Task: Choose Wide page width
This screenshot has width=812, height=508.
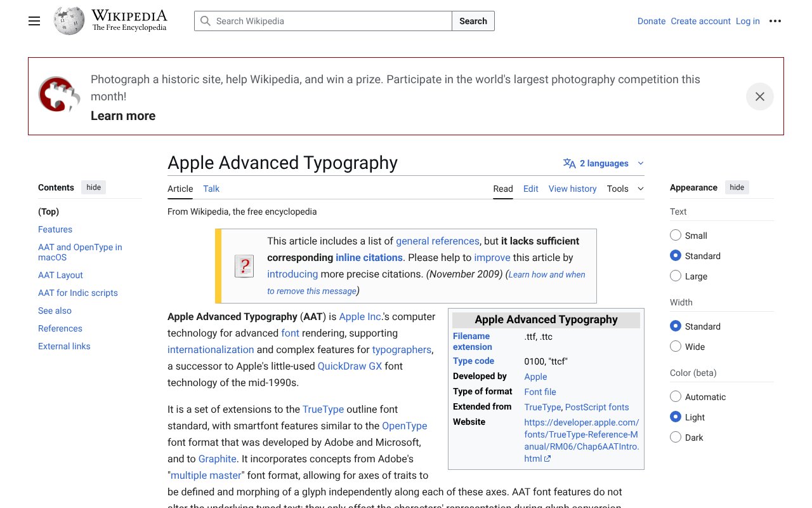Action: [x=676, y=347]
